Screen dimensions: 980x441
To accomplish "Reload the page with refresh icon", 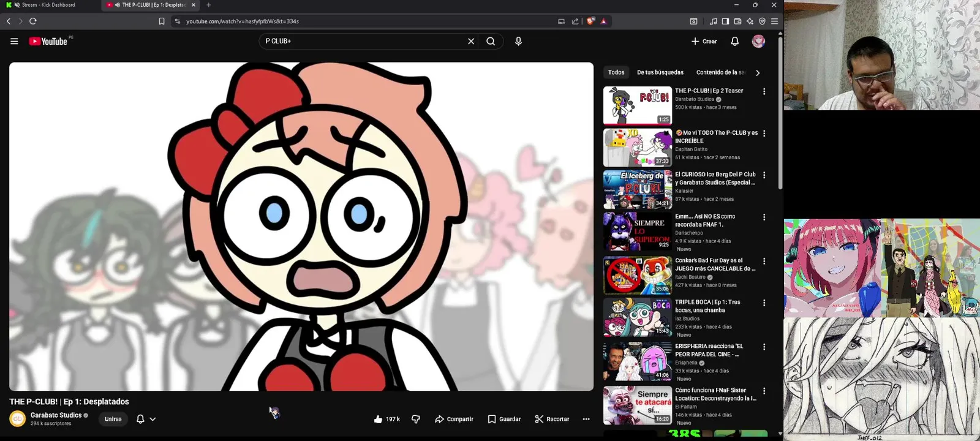I will (x=33, y=21).
